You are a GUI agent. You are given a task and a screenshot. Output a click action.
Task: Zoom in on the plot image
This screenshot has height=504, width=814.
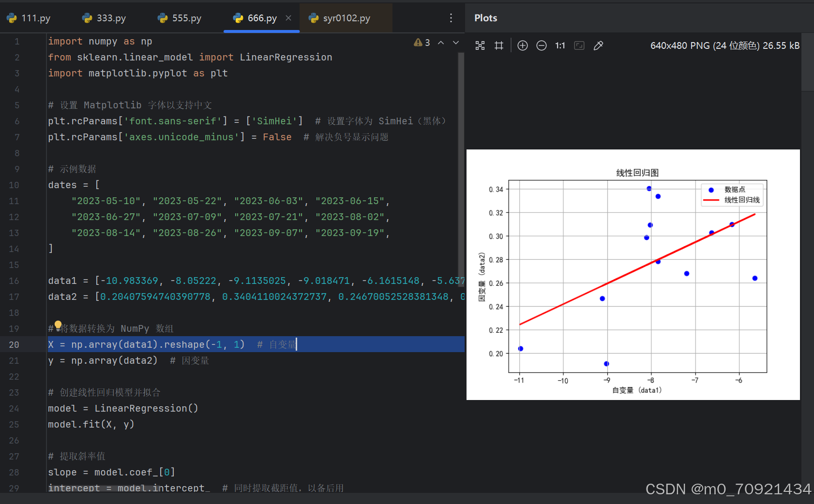(x=522, y=45)
